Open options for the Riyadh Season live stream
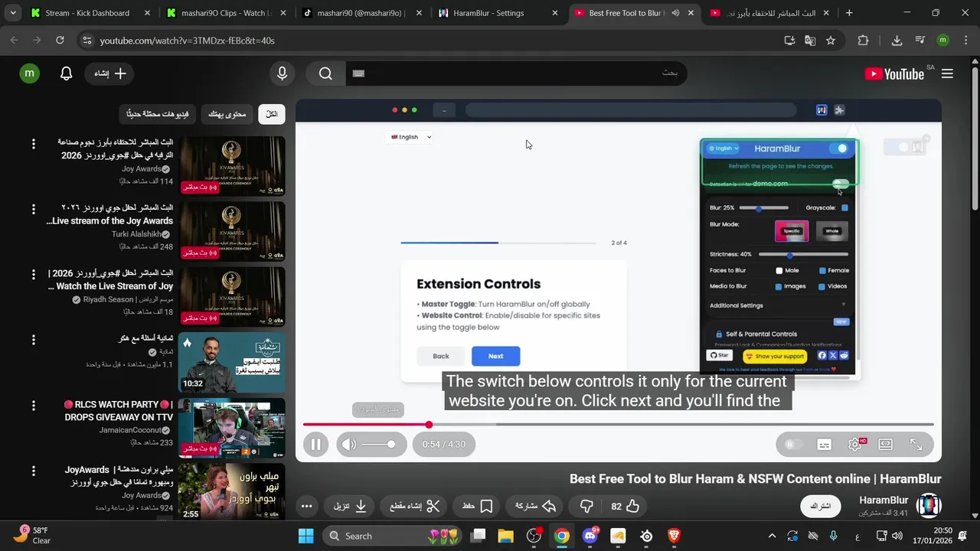 [x=33, y=275]
